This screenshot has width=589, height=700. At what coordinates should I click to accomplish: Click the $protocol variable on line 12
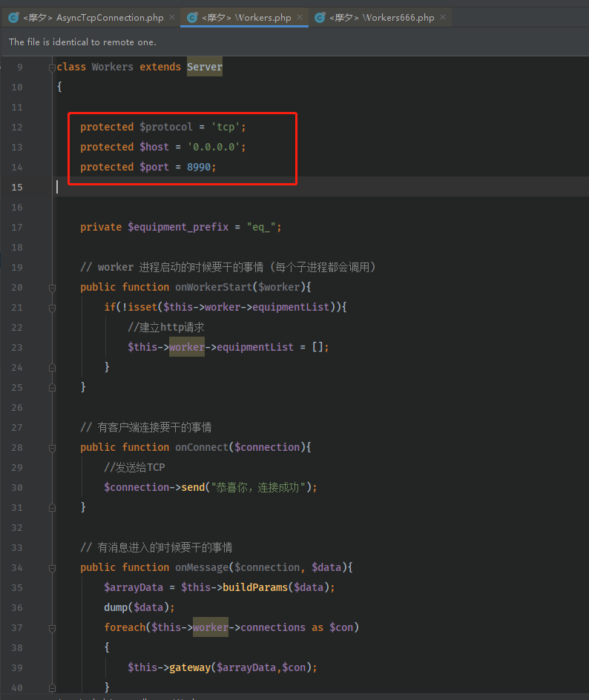click(165, 128)
